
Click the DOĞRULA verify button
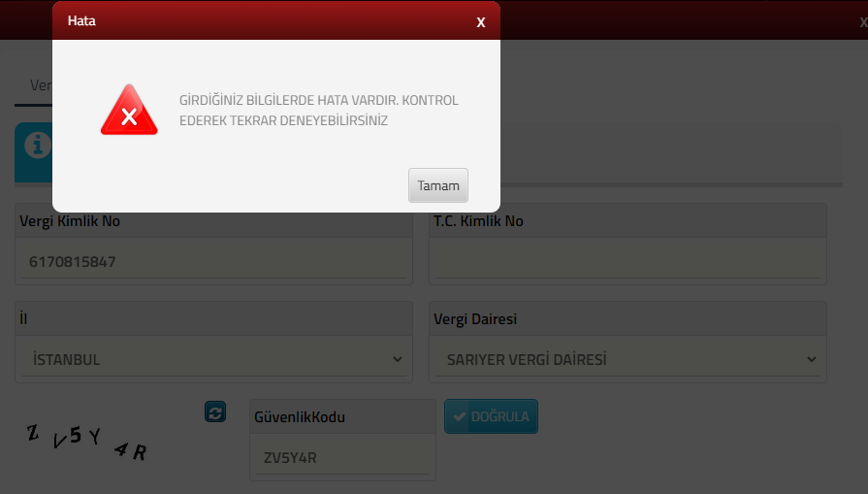[x=491, y=416]
